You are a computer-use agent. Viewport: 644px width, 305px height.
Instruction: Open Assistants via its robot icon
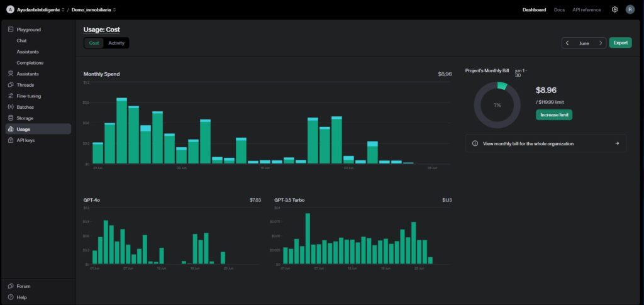(x=11, y=74)
